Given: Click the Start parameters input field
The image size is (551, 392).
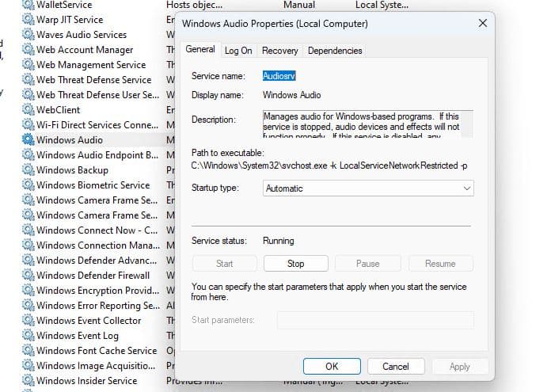Looking at the screenshot, I should click(x=375, y=320).
